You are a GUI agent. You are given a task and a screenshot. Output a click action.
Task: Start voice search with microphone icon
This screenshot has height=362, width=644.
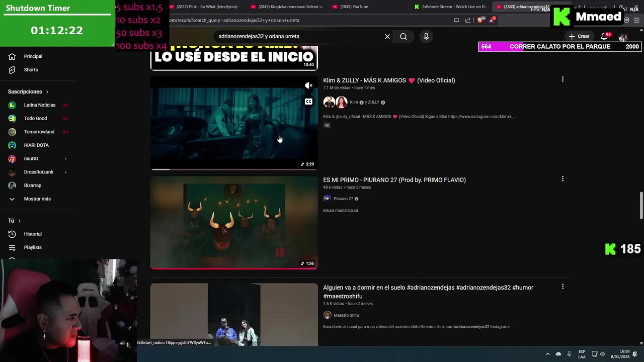(x=426, y=36)
